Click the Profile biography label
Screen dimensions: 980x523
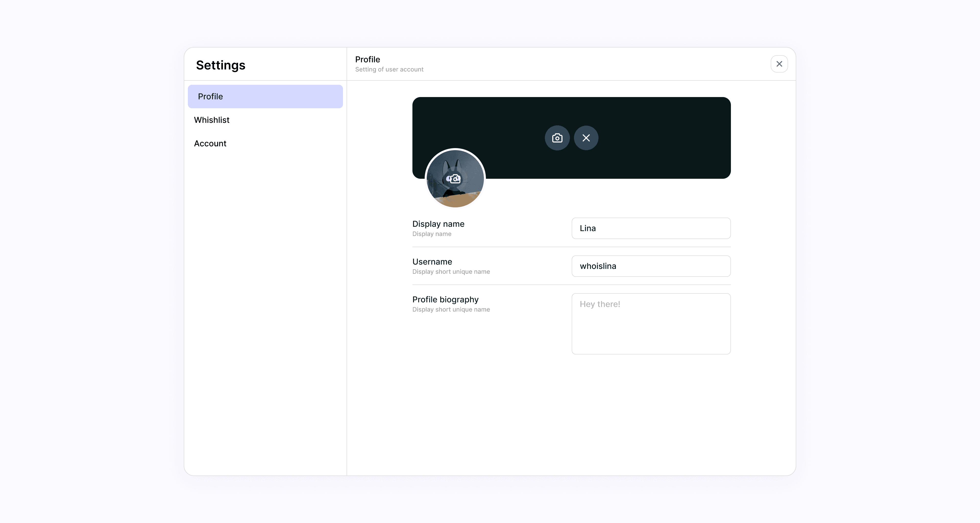(x=445, y=300)
